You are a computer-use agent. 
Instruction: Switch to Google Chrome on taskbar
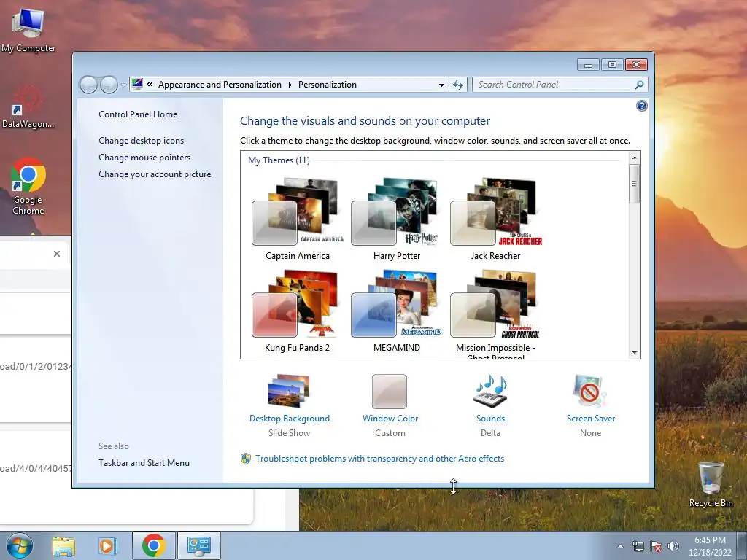[153, 545]
